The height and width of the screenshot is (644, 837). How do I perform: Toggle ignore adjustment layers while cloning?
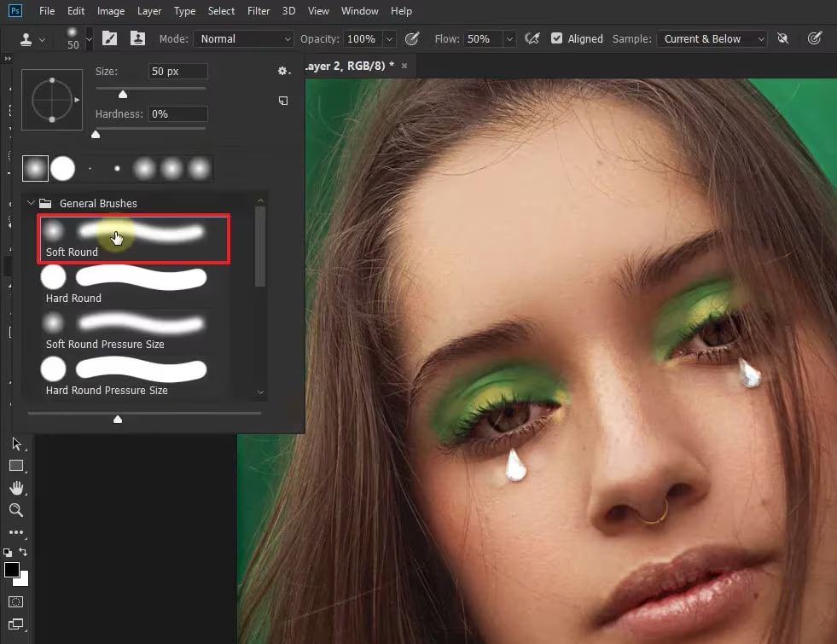pos(782,38)
